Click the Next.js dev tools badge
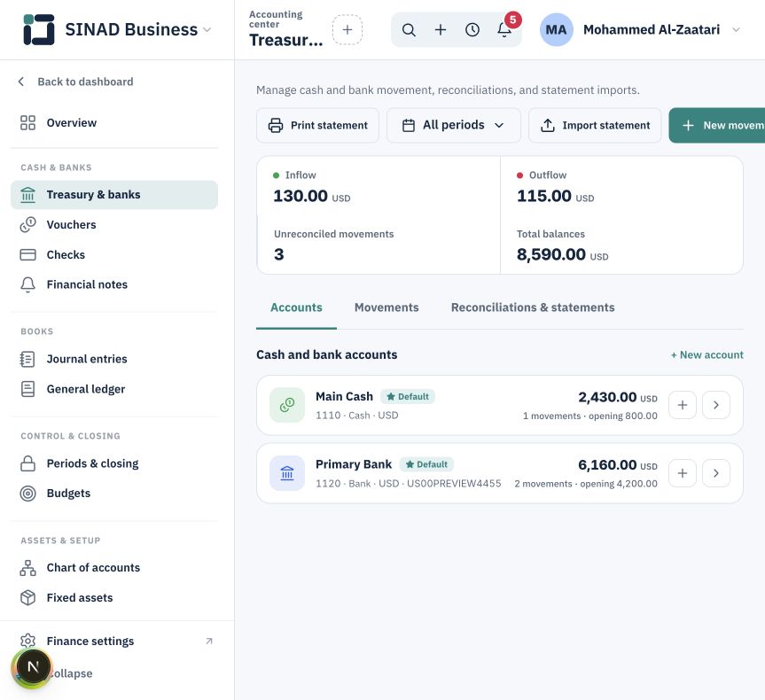This screenshot has width=765, height=700. pyautogui.click(x=33, y=667)
